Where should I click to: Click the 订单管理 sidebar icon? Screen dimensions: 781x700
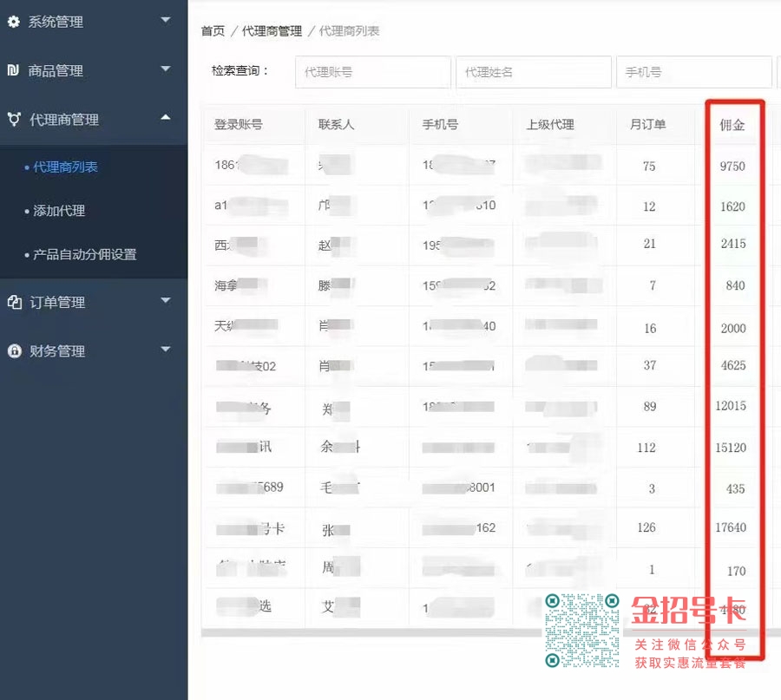[15, 302]
